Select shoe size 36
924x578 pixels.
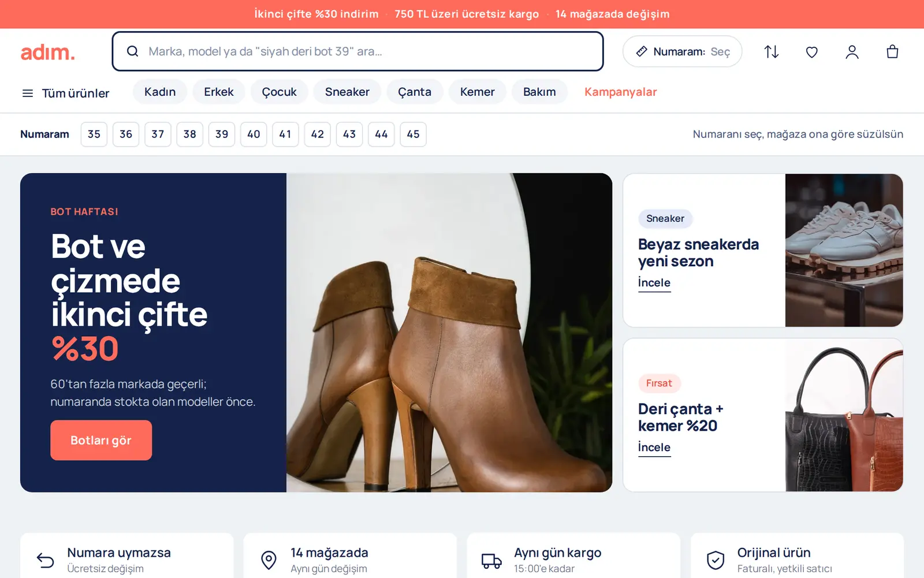126,135
